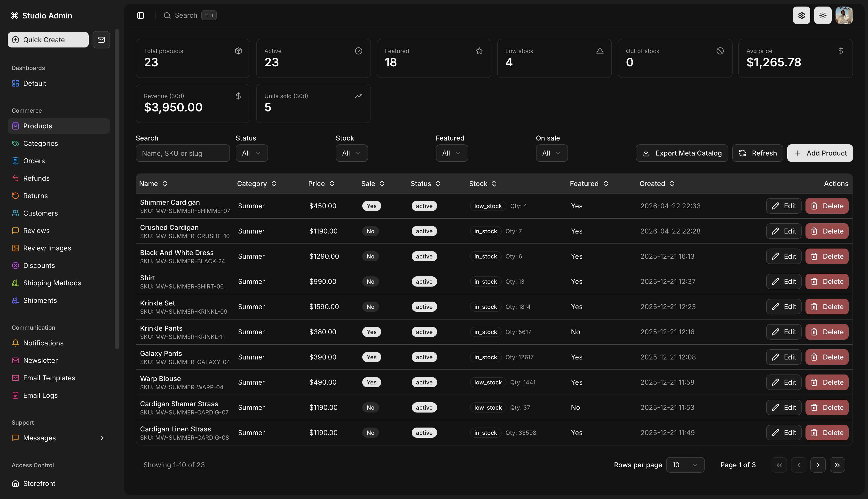The width and height of the screenshot is (868, 499).
Task: Click Add Product
Action: 820,153
